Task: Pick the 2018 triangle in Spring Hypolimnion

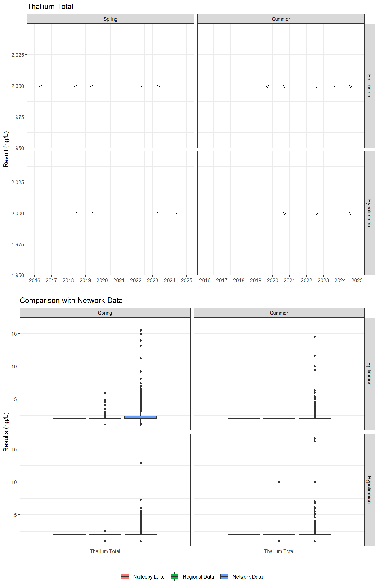Action: (75, 213)
